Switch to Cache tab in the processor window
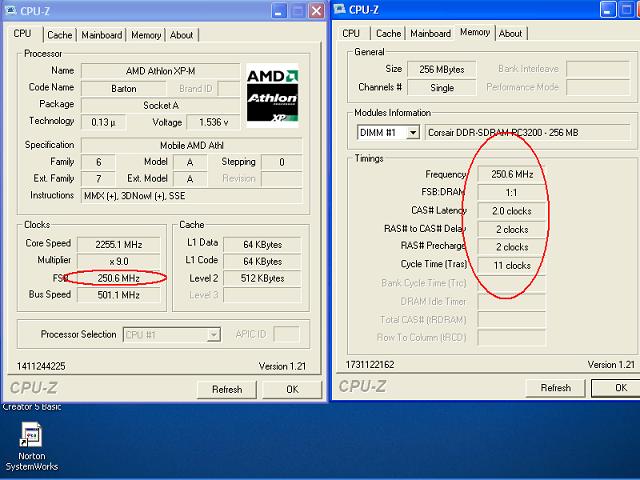640x480 pixels. (x=60, y=35)
